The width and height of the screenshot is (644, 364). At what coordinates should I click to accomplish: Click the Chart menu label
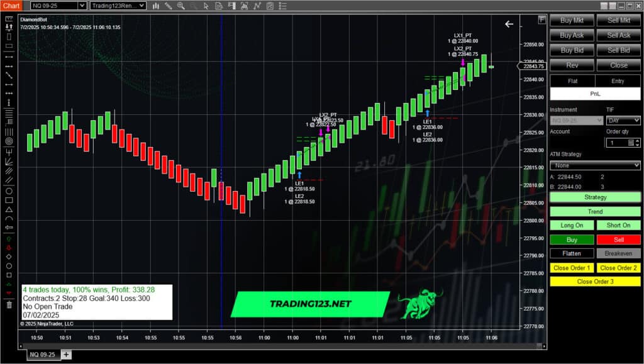point(11,6)
